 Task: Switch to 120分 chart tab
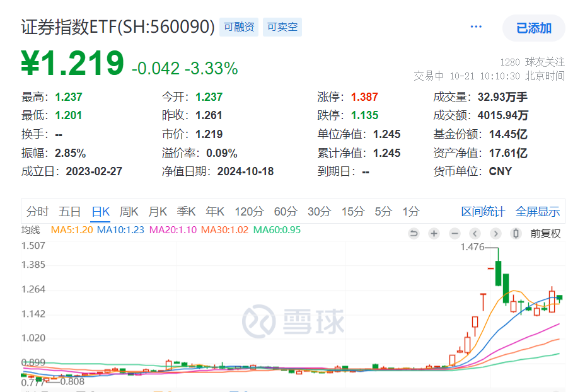[x=249, y=212]
